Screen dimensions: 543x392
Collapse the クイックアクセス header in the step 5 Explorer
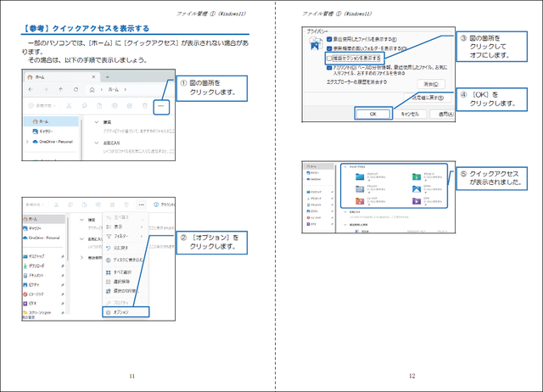coord(345,167)
